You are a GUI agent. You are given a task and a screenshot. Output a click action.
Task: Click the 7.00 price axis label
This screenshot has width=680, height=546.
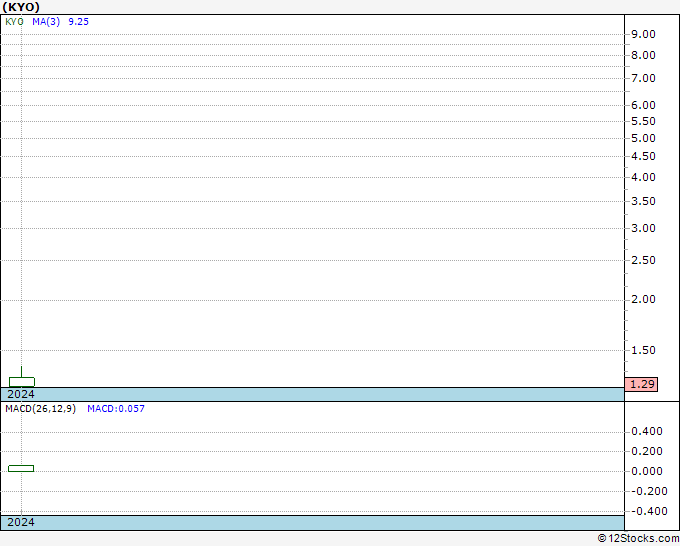[x=643, y=78]
